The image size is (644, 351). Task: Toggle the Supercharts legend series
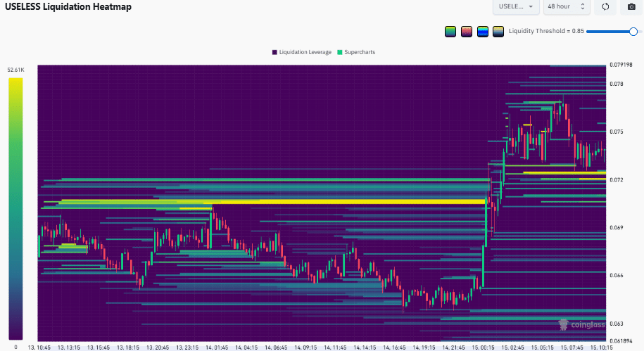tap(356, 52)
